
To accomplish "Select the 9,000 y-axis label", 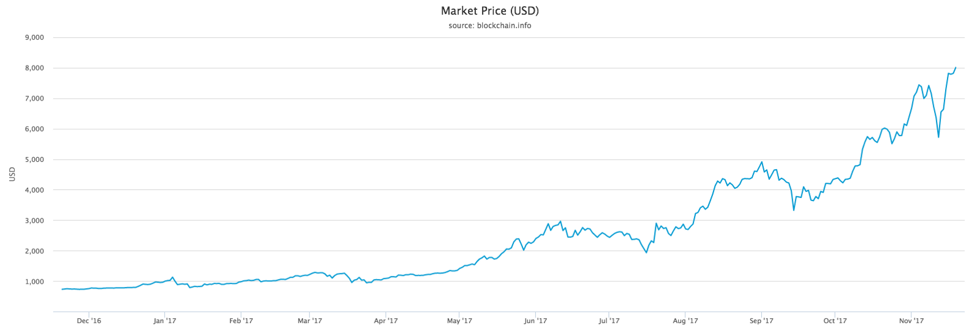I will point(34,37).
